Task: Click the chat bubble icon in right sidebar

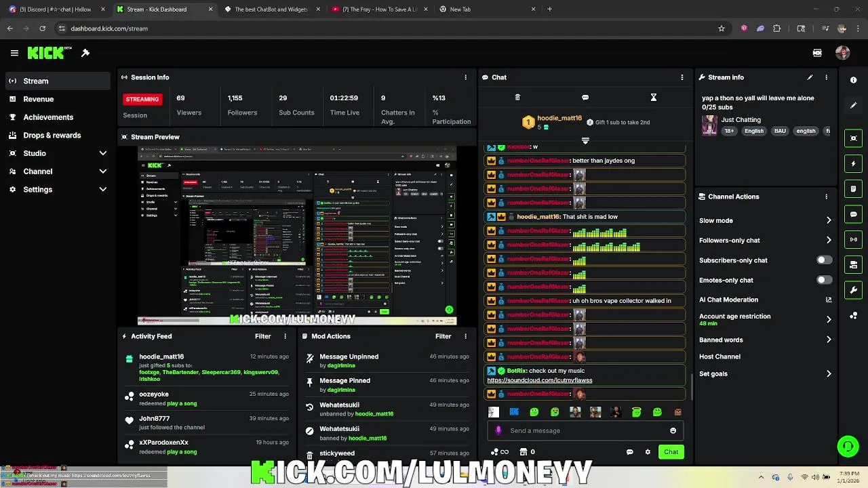Action: [x=854, y=214]
